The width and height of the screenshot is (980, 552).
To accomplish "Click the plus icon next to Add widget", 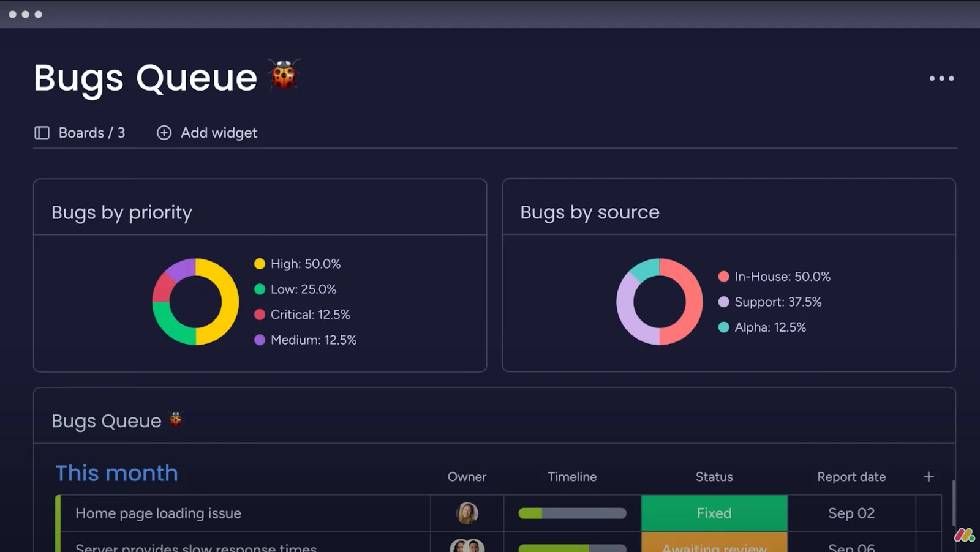I will pyautogui.click(x=164, y=132).
